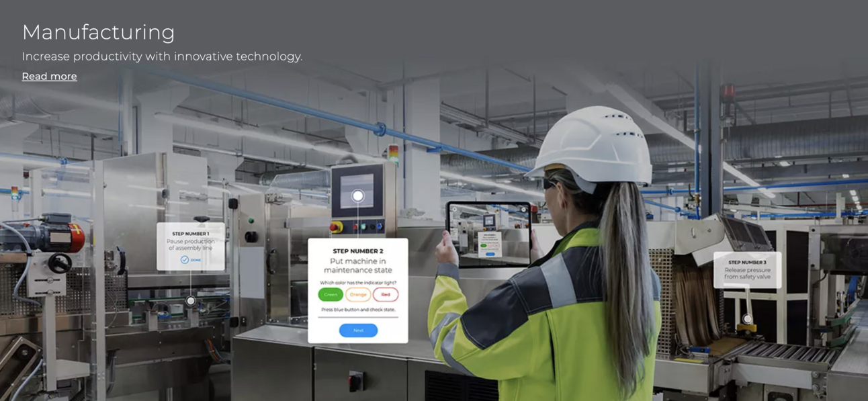Click the AR hotspot marker on control panel screen

[x=358, y=196]
